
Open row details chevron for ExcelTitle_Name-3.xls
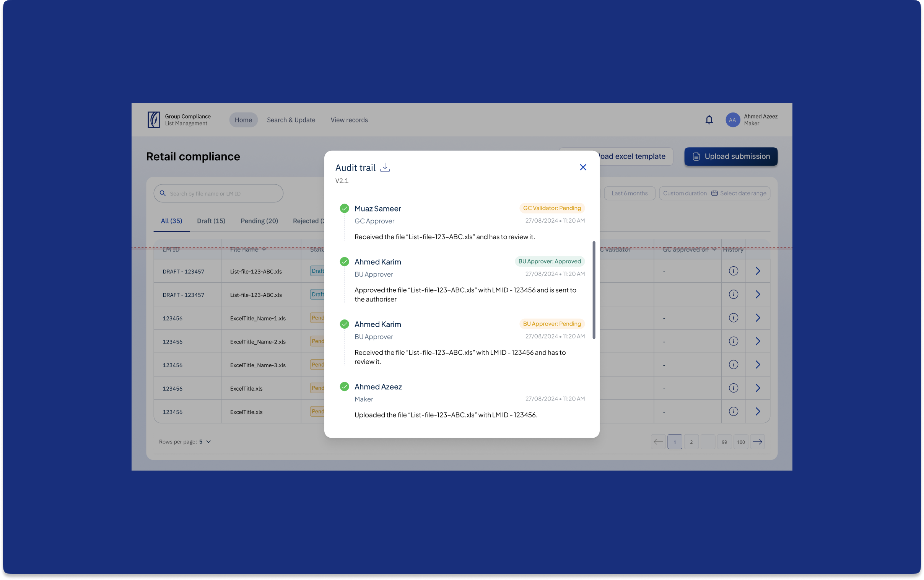click(x=758, y=365)
